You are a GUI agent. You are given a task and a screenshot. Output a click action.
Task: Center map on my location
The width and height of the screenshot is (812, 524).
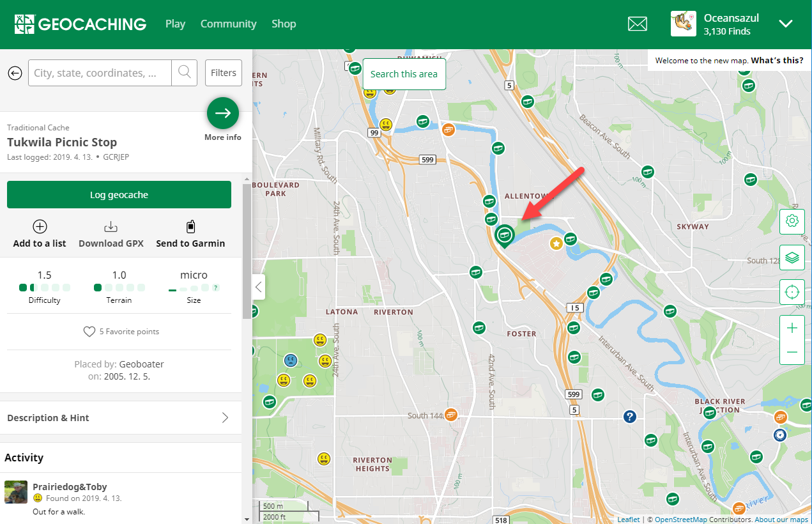coord(792,293)
